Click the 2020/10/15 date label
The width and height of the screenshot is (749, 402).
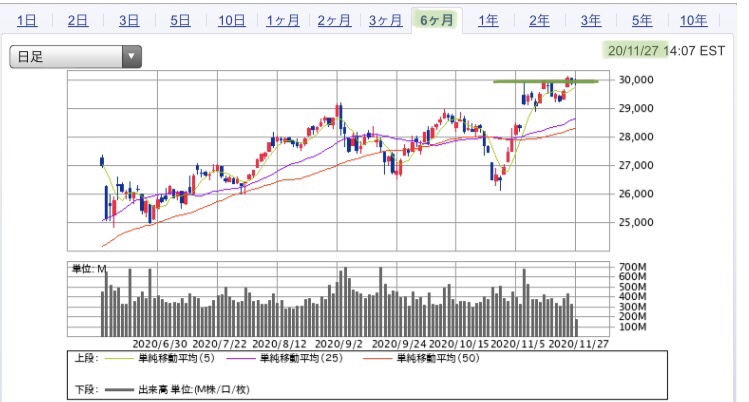pyautogui.click(x=459, y=344)
